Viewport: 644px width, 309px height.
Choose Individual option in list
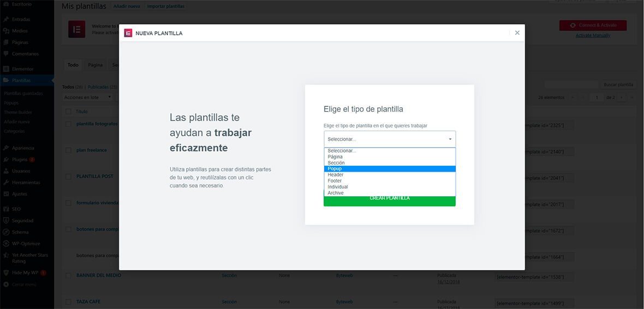pos(389,187)
